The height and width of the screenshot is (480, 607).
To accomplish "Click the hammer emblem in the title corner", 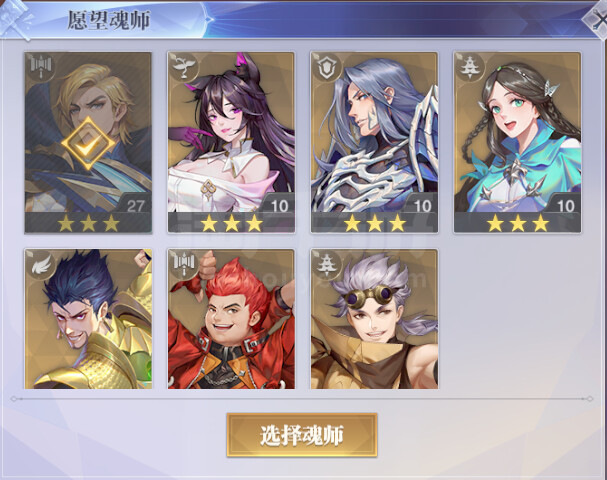I will point(15,17).
